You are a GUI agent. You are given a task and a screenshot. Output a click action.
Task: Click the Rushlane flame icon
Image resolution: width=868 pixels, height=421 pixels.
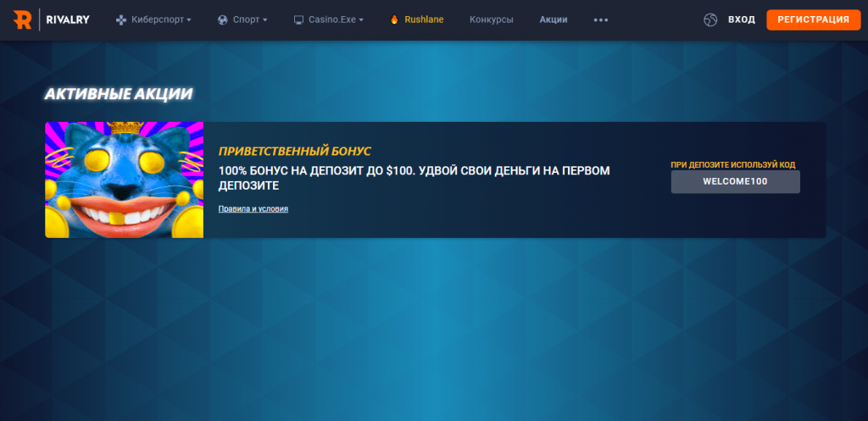[x=394, y=19]
